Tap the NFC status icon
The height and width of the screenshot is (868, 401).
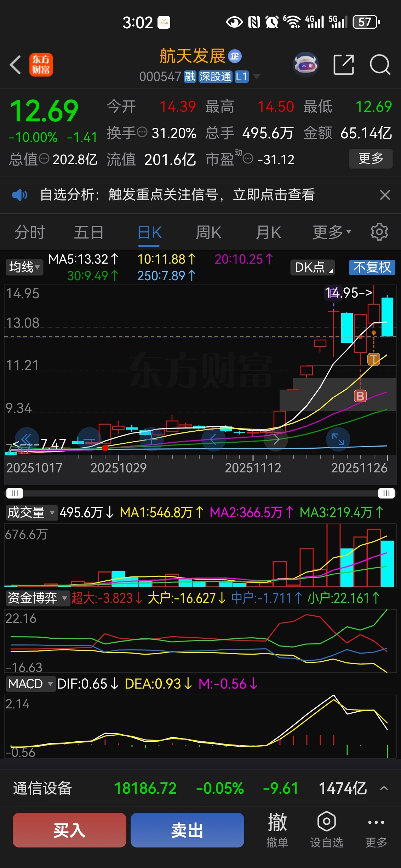(x=254, y=22)
